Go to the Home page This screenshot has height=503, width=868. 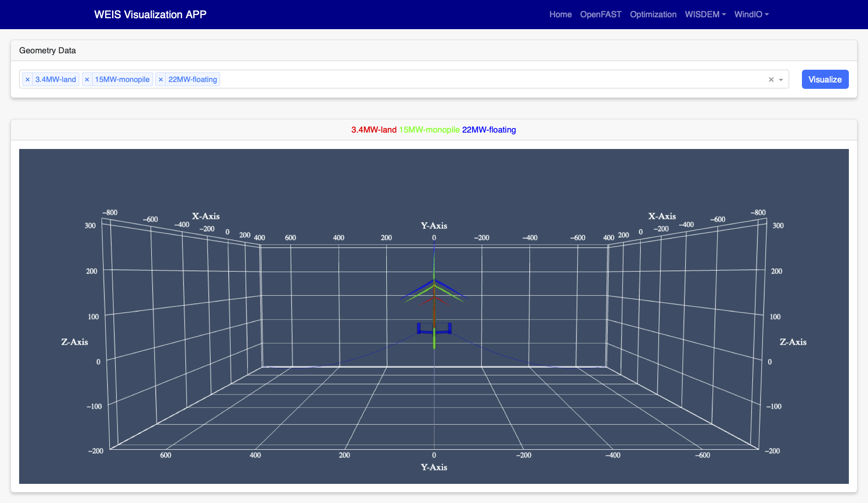tap(560, 14)
